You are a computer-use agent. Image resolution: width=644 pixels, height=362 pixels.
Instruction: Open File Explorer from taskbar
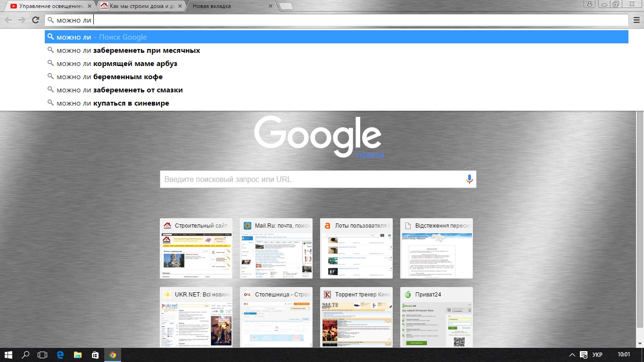pos(77,354)
